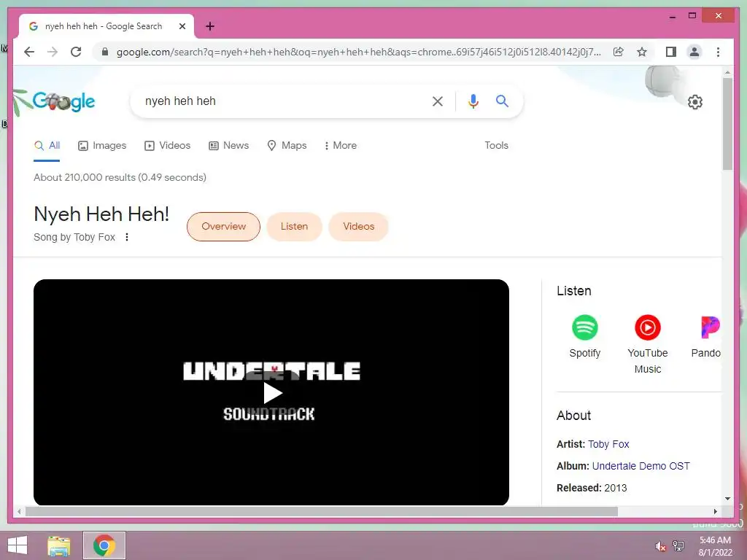
Task: View site info via the padlock icon
Action: click(x=105, y=52)
